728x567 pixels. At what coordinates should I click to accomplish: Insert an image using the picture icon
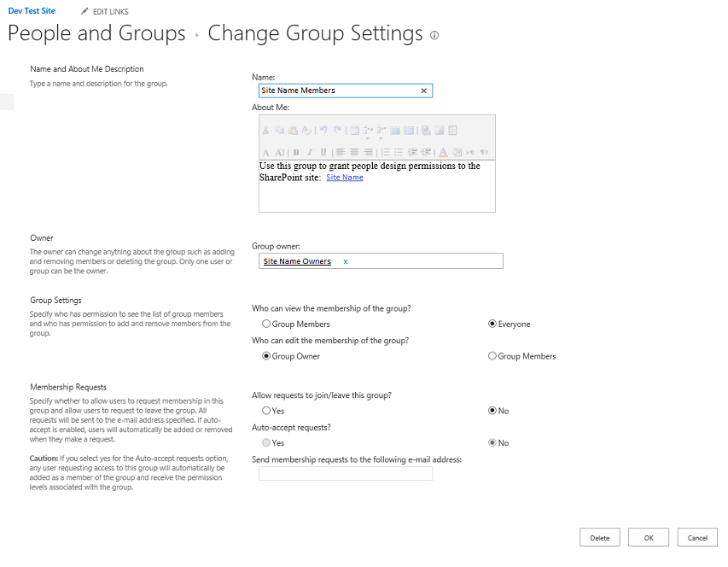[440, 131]
